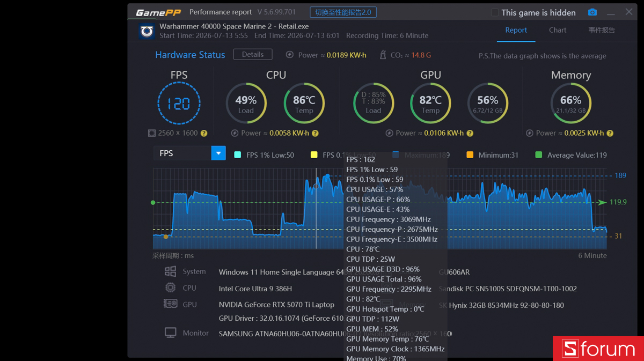The height and width of the screenshot is (361, 644).
Task: Click the CPU 49% Load gauge
Action: [x=246, y=103]
